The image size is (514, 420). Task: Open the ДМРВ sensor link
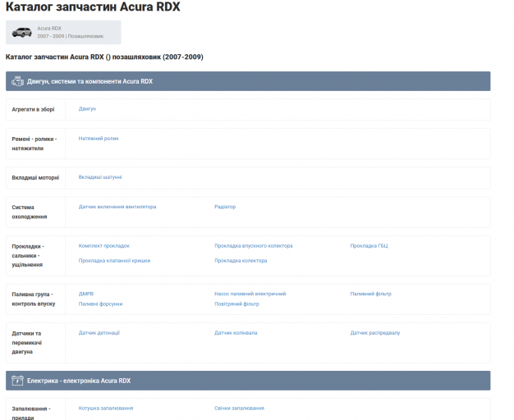coord(86,294)
